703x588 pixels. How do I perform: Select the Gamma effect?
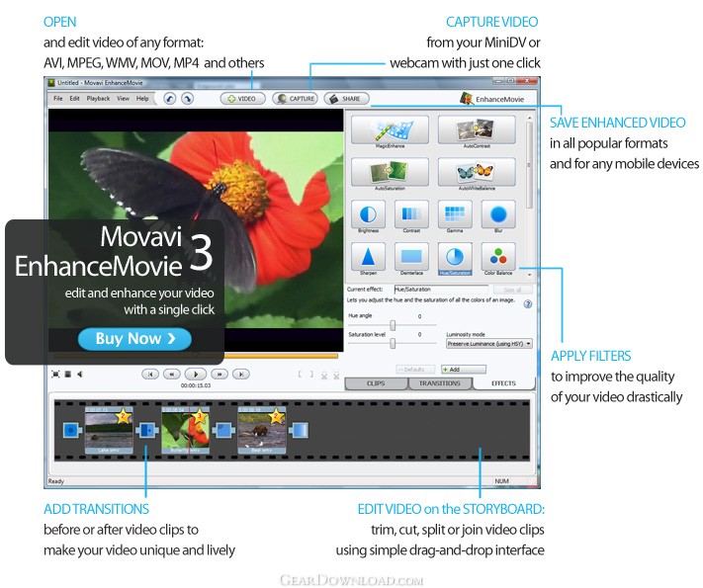pyautogui.click(x=455, y=214)
